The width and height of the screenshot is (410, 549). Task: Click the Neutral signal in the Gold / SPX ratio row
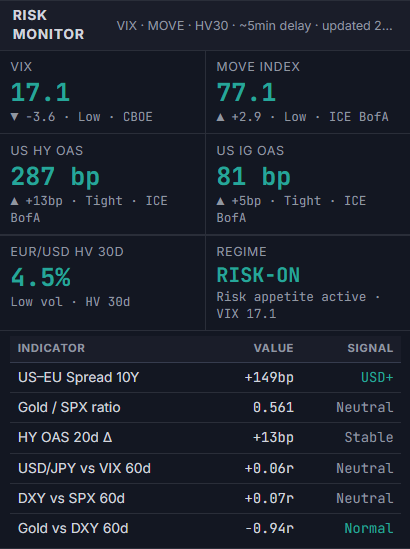coord(364,408)
